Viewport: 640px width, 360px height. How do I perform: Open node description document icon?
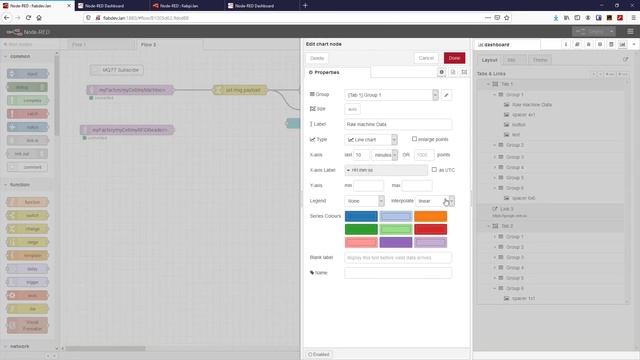click(453, 72)
